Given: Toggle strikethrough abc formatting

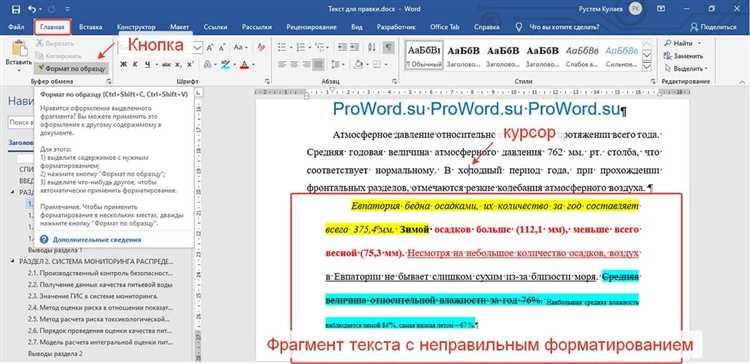Looking at the screenshot, I should pos(165,64).
